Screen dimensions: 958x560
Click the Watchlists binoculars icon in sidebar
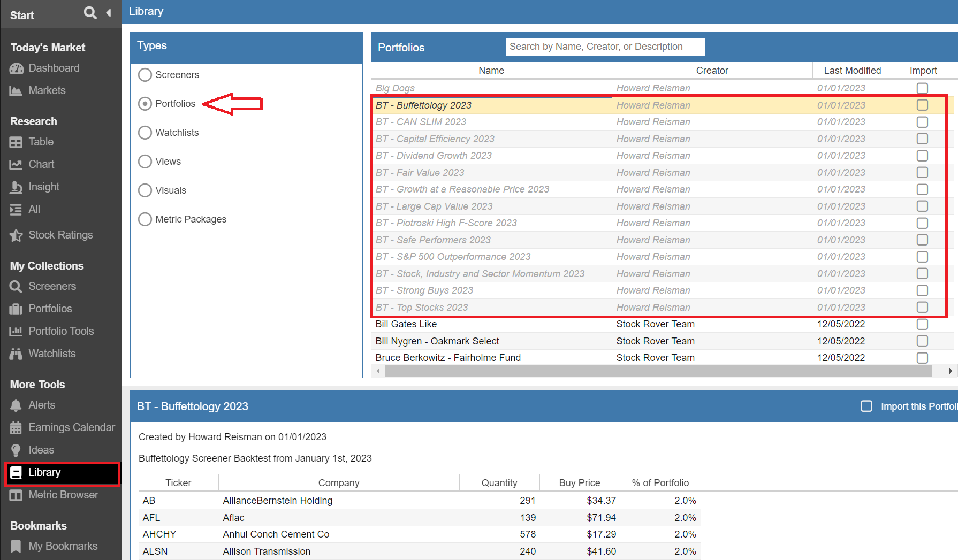tap(16, 354)
